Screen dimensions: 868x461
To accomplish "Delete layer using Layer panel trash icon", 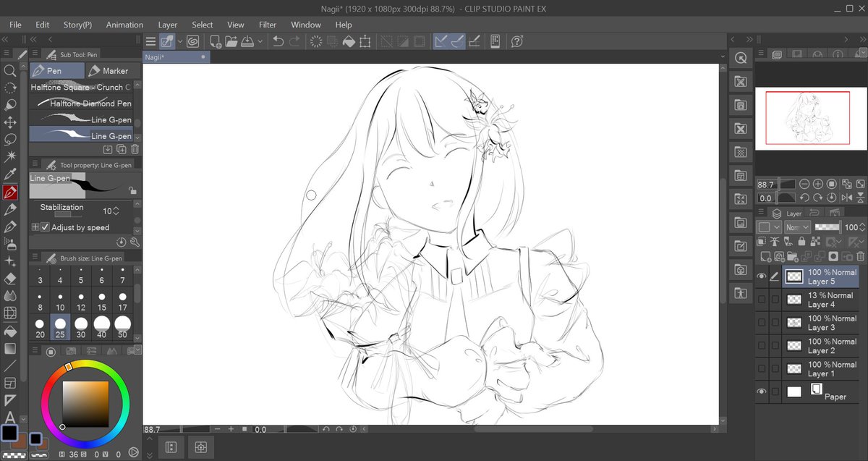I will click(860, 256).
